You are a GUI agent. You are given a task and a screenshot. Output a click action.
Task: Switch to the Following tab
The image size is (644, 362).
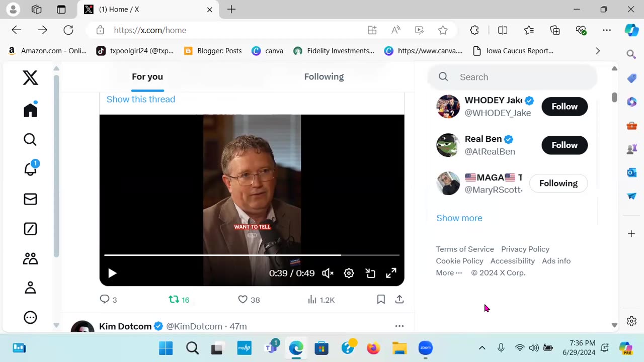[x=324, y=77]
